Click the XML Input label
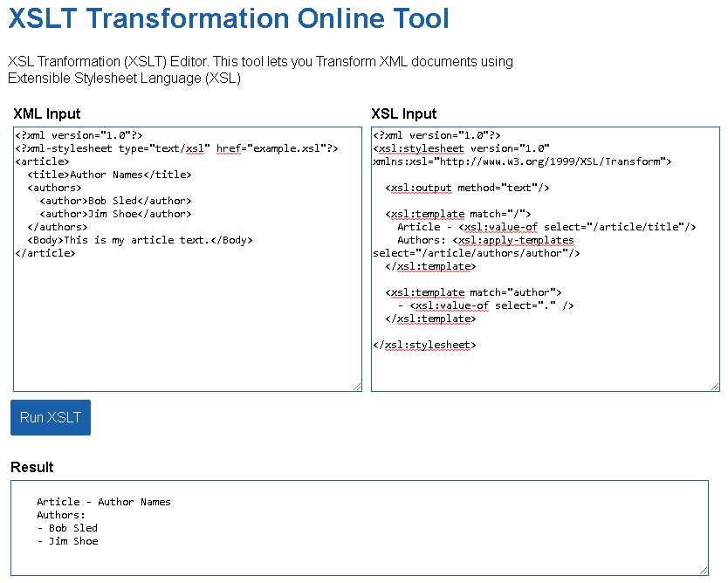The height and width of the screenshot is (583, 728). click(x=47, y=113)
